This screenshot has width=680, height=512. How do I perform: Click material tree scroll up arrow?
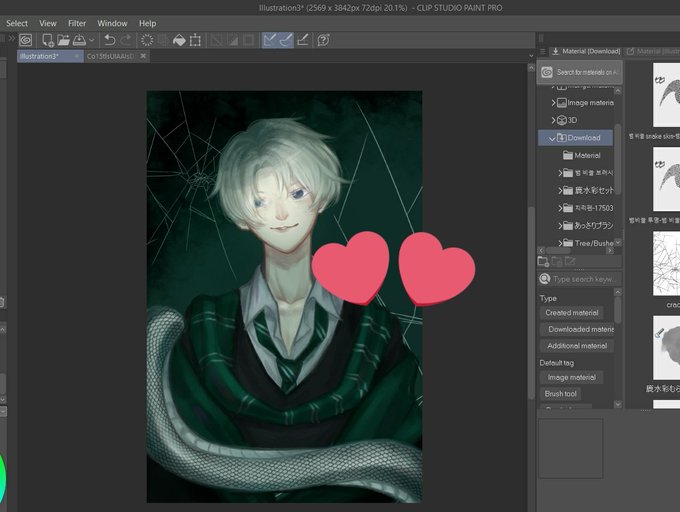point(618,91)
